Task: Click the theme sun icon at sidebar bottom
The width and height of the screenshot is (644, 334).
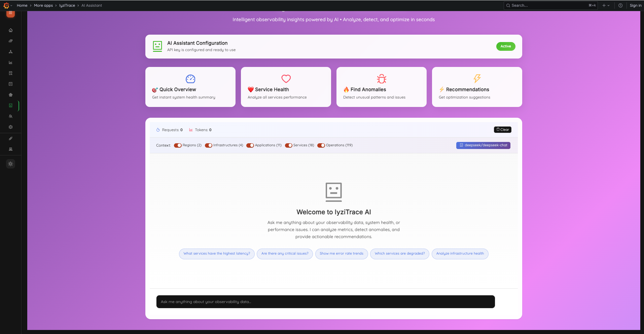Action: point(10,164)
